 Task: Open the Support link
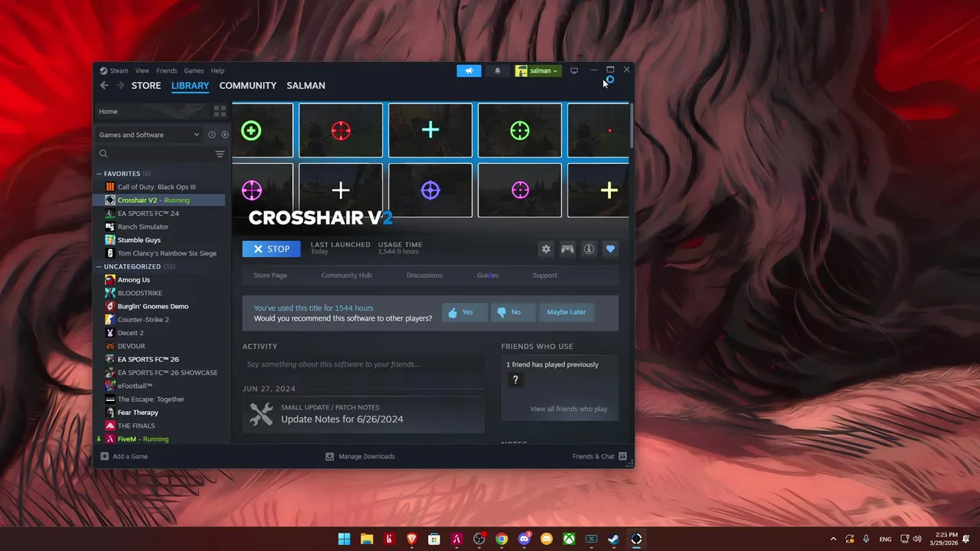544,275
